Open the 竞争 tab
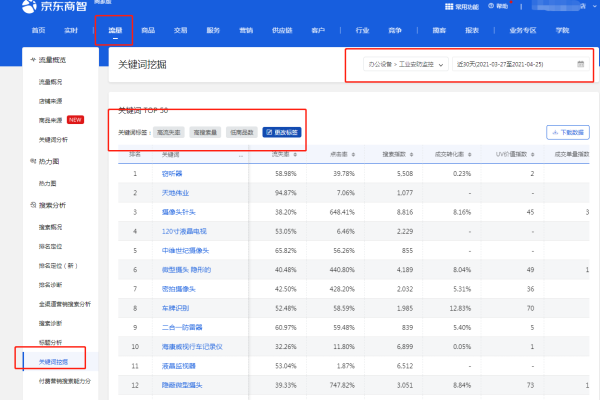Viewport: 600px width, 400px height. tap(395, 30)
